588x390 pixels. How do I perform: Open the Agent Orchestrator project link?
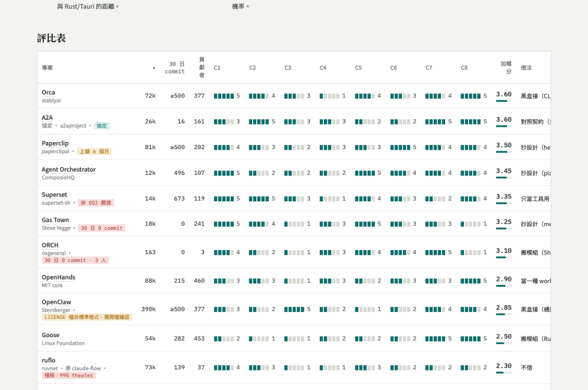tap(69, 169)
